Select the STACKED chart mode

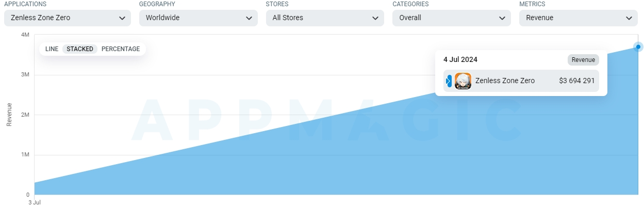click(x=80, y=49)
